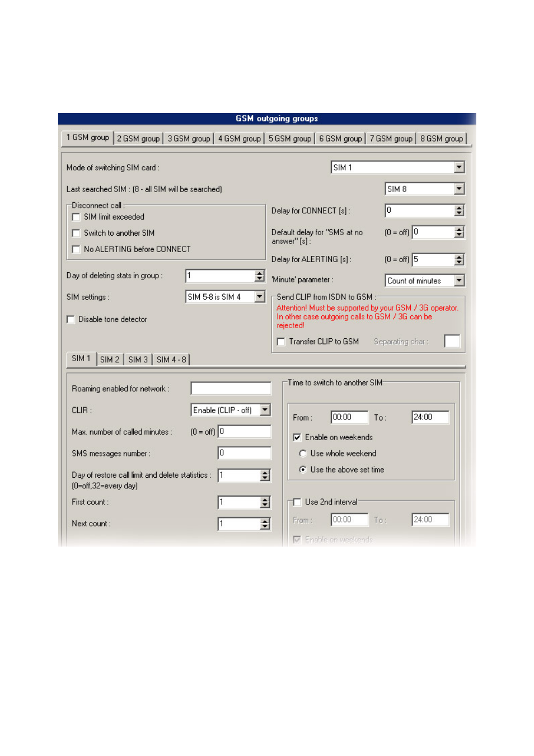Switch to the 2 GSM group tab
The image size is (534, 756).
click(x=138, y=138)
